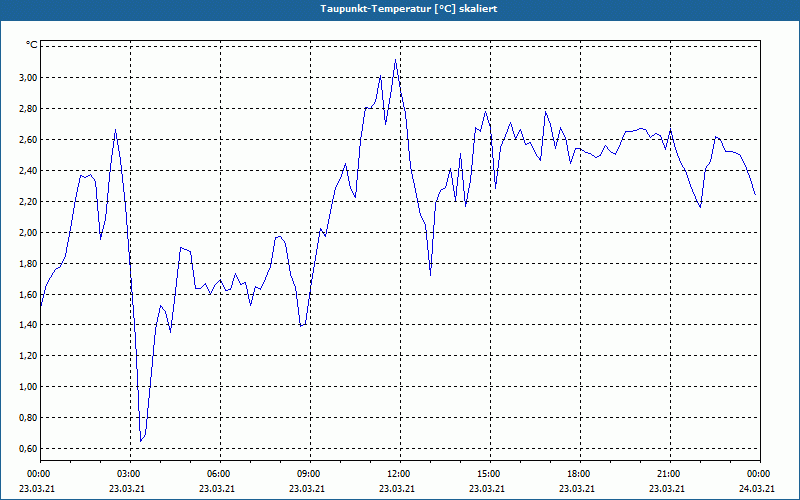The width and height of the screenshot is (800, 500).
Task: Pick the 2,20 y-axis value
Action: point(29,202)
